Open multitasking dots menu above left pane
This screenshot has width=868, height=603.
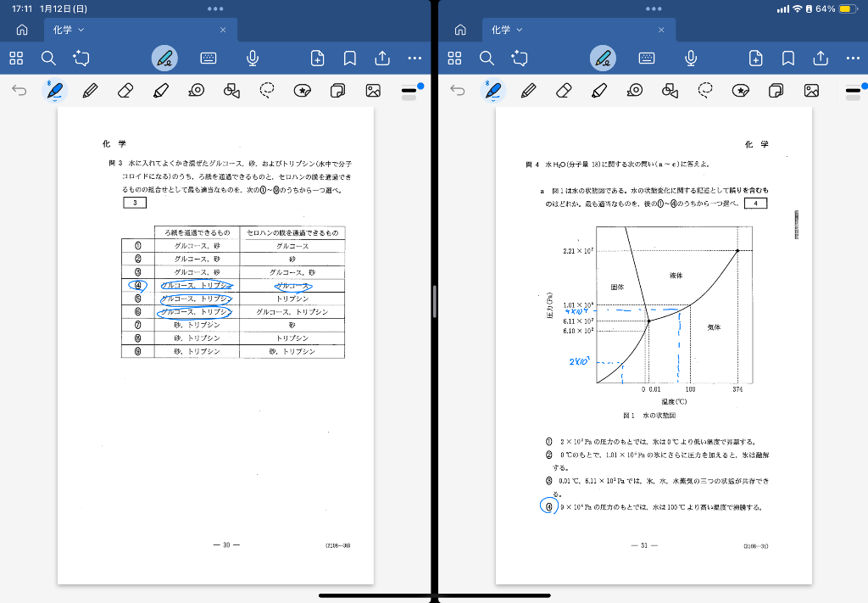215,8
